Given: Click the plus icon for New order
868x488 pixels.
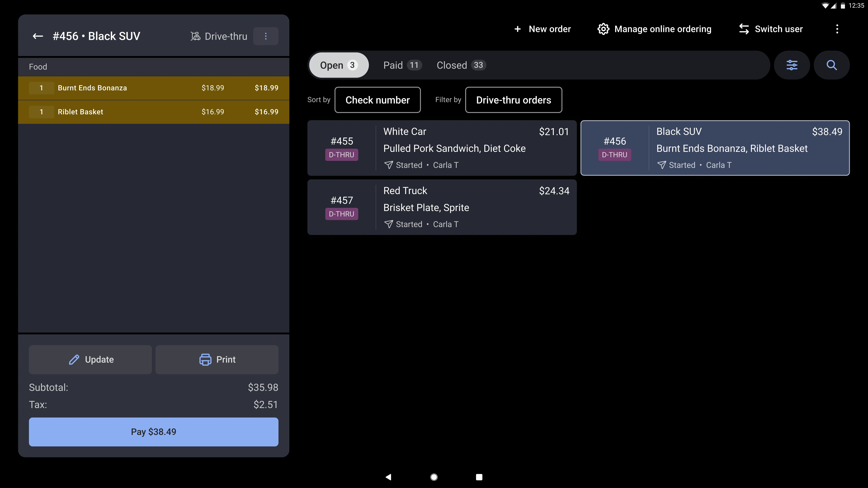Looking at the screenshot, I should 518,29.
